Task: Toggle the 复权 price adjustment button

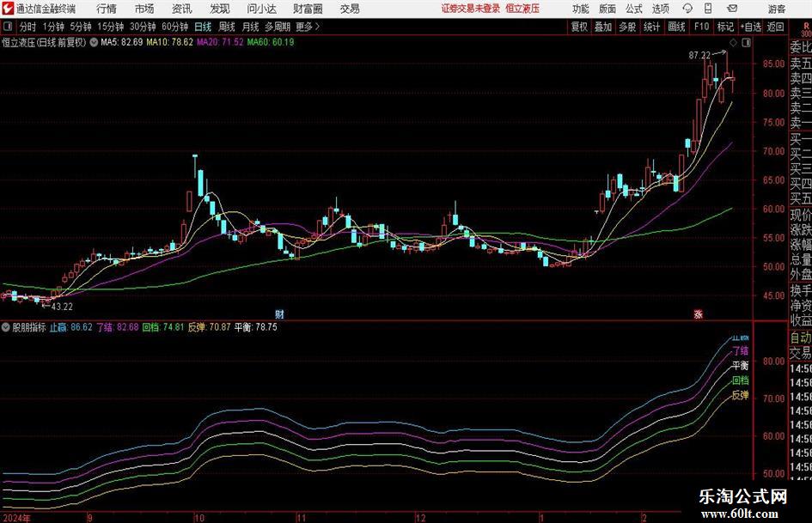Action: click(579, 27)
